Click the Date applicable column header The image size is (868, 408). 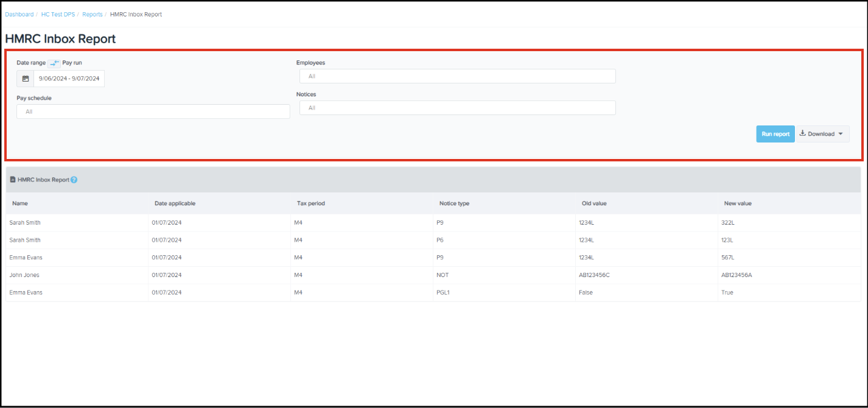click(x=175, y=203)
